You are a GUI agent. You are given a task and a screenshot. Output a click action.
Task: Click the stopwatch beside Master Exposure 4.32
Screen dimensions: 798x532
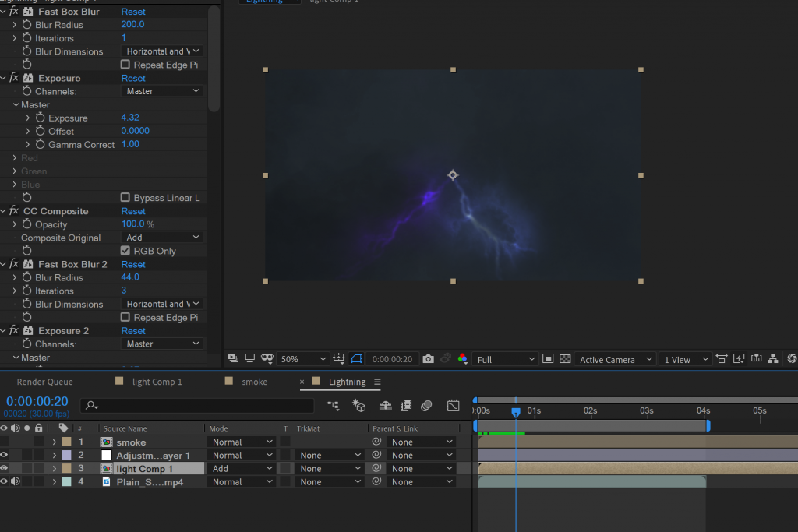pos(41,118)
